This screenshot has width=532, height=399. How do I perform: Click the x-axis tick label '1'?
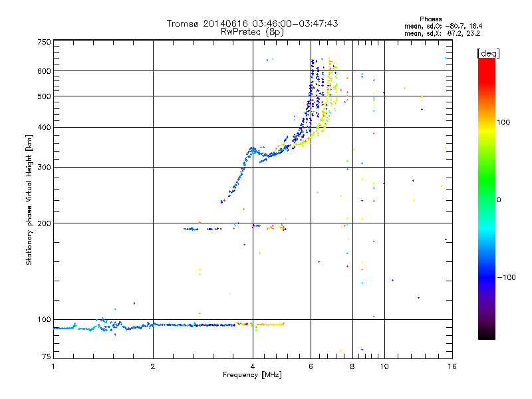(x=53, y=366)
